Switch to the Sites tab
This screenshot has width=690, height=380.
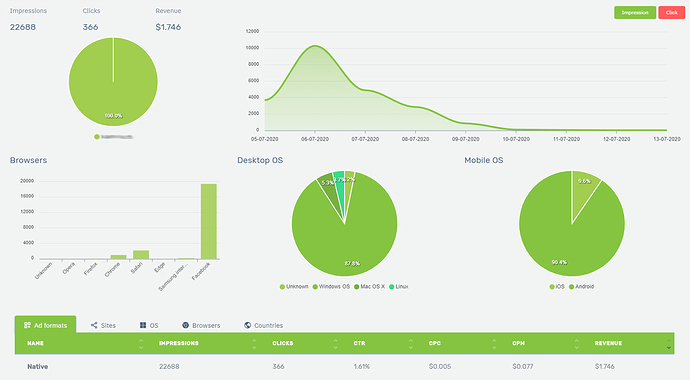coord(103,325)
